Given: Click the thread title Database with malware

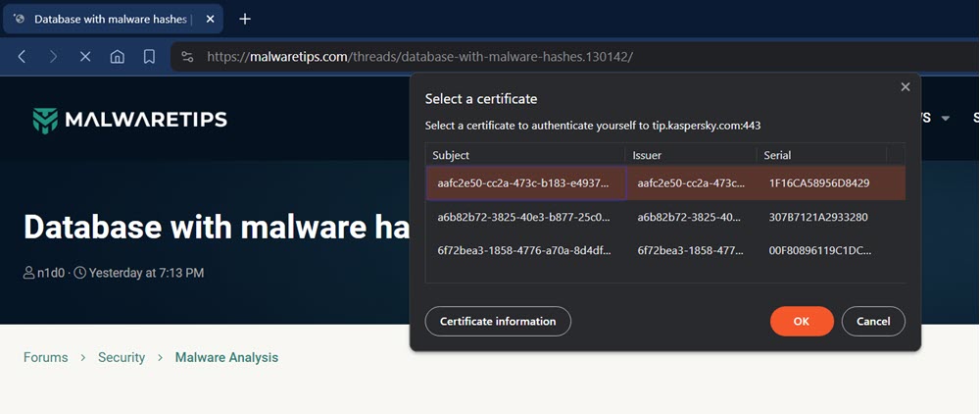Looking at the screenshot, I should click(x=216, y=229).
